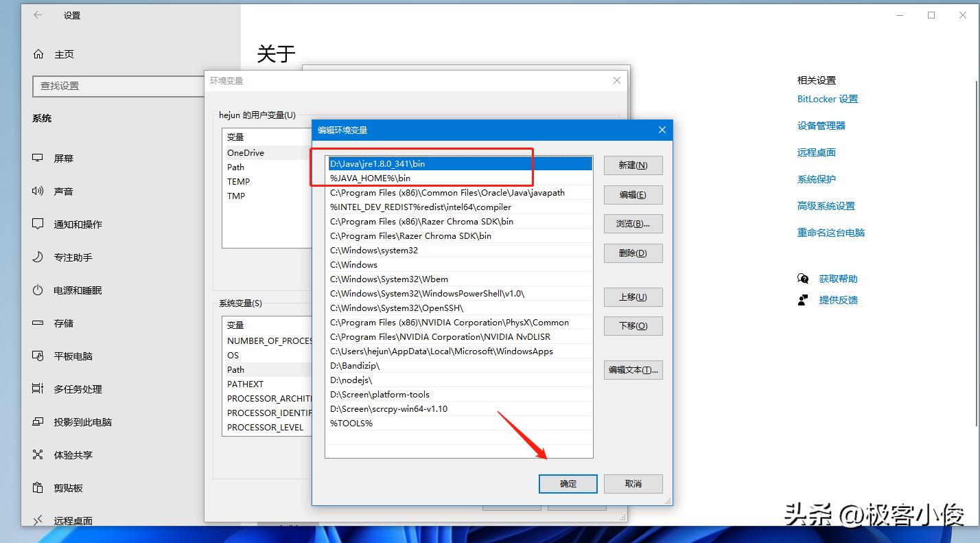Switch to 屏幕 in the sidebar
980x543 pixels.
(x=38, y=158)
